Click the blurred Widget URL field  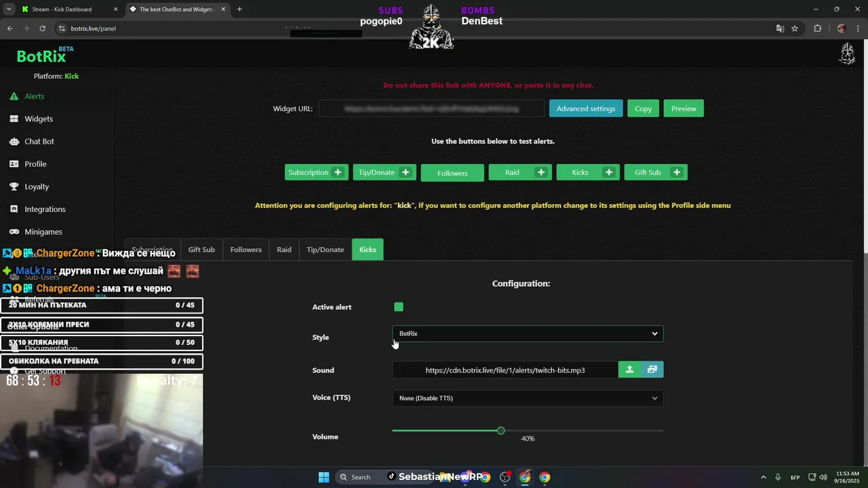click(x=431, y=108)
